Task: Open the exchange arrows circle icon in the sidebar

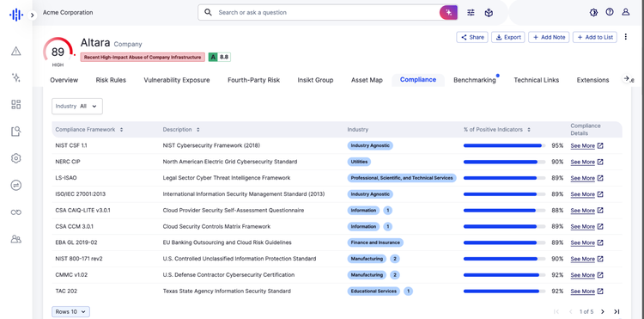Action: 16,186
